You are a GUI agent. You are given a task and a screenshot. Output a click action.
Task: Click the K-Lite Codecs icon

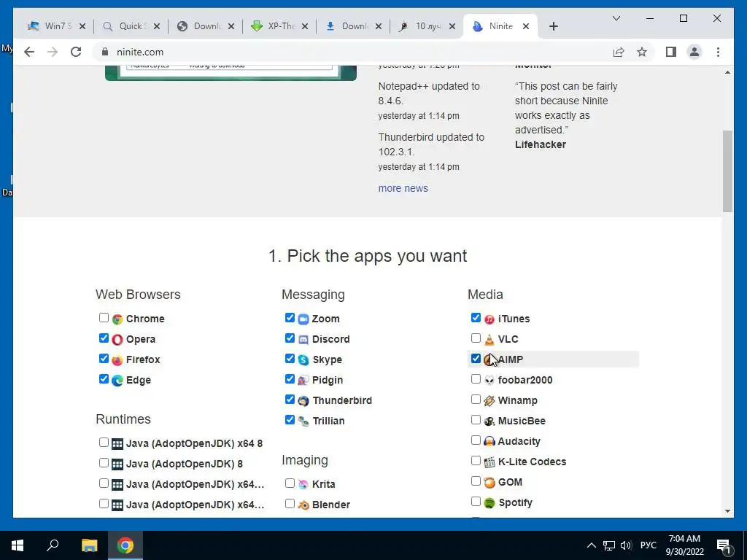(x=489, y=462)
